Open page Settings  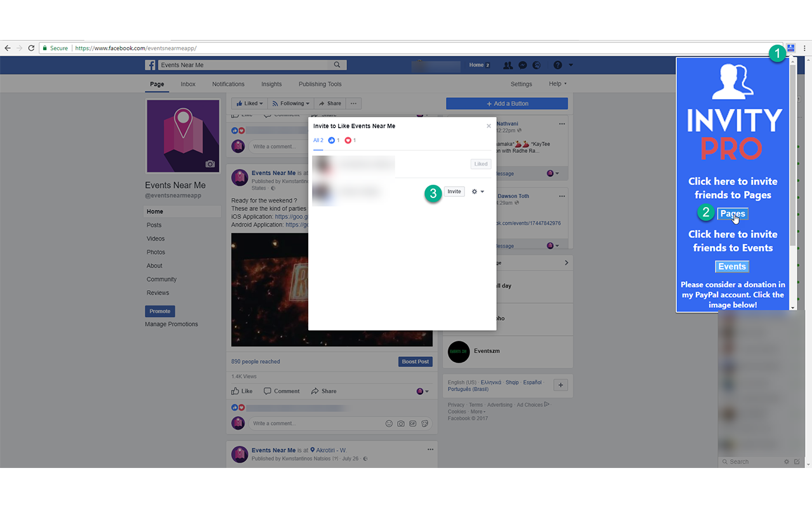click(521, 84)
